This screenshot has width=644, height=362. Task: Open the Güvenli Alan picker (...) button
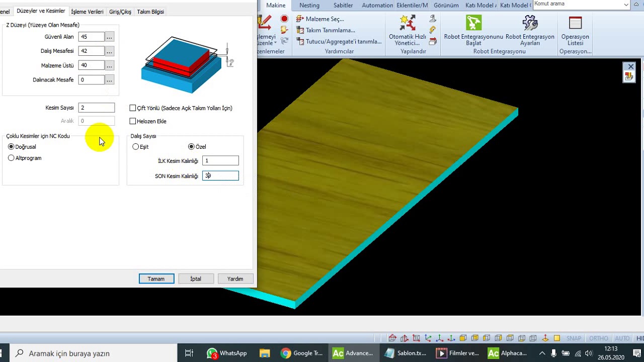click(x=109, y=37)
